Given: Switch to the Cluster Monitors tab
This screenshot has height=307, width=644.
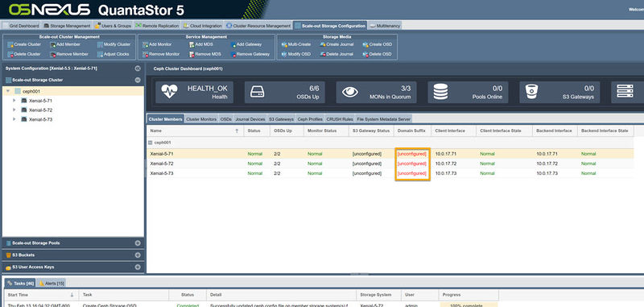Looking at the screenshot, I should pyautogui.click(x=201, y=118).
